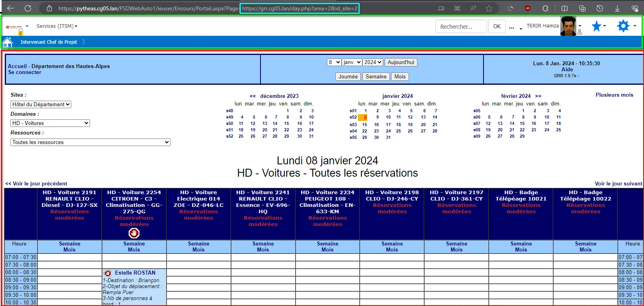This screenshot has height=306, width=644.
Task: Add page to favorites with address bar star
Action: (489, 8)
